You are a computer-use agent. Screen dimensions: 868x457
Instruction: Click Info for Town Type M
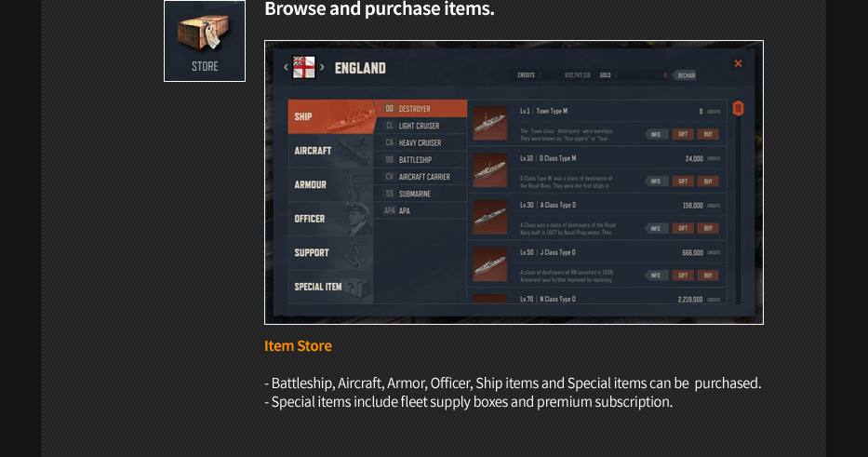point(656,135)
